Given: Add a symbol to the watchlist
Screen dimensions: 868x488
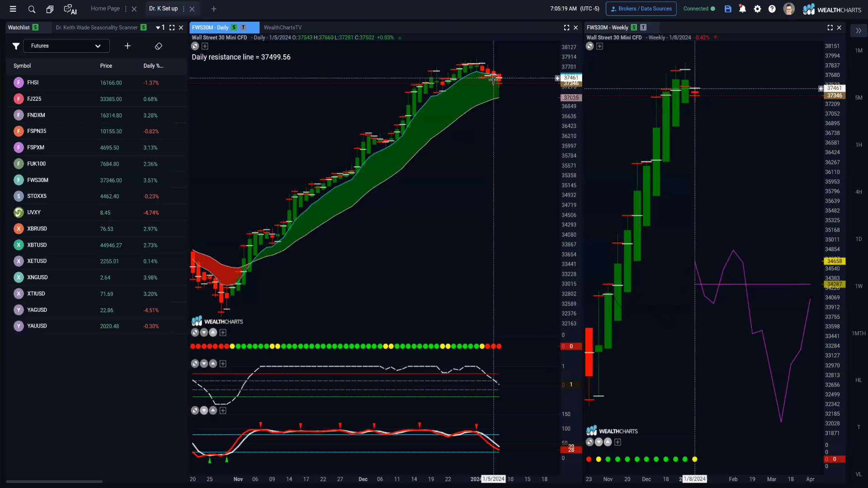Looking at the screenshot, I should point(127,46).
